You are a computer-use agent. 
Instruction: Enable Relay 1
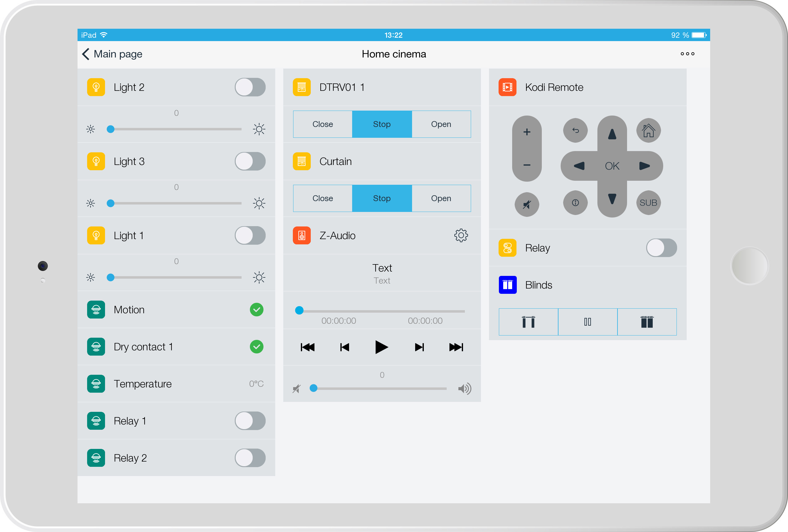pos(250,421)
